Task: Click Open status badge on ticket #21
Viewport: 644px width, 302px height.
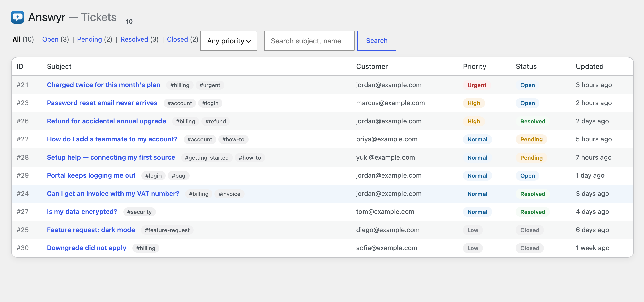Action: coord(528,85)
